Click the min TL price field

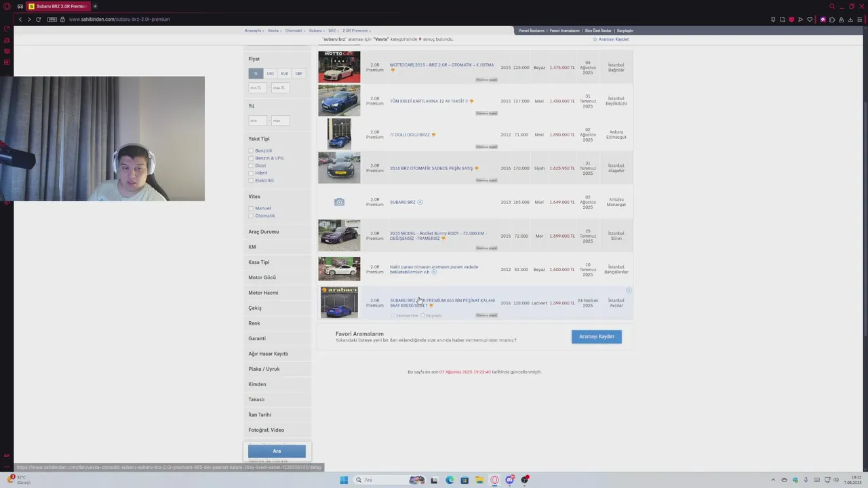258,87
